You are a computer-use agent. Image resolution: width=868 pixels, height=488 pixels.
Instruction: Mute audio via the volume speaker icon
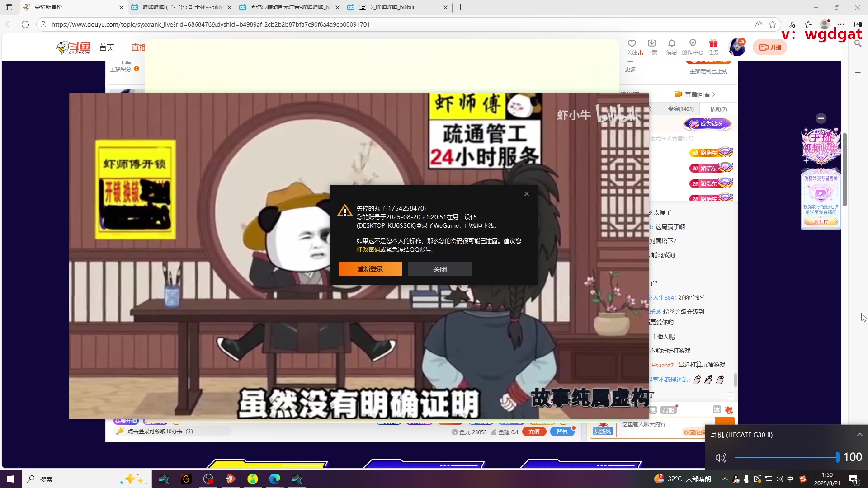721,458
